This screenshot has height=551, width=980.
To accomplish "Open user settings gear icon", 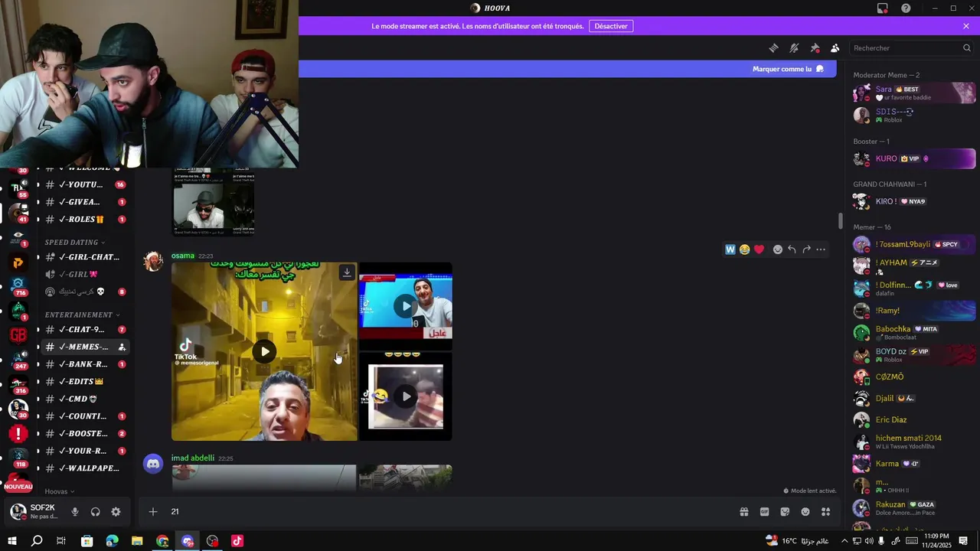I will click(x=116, y=512).
